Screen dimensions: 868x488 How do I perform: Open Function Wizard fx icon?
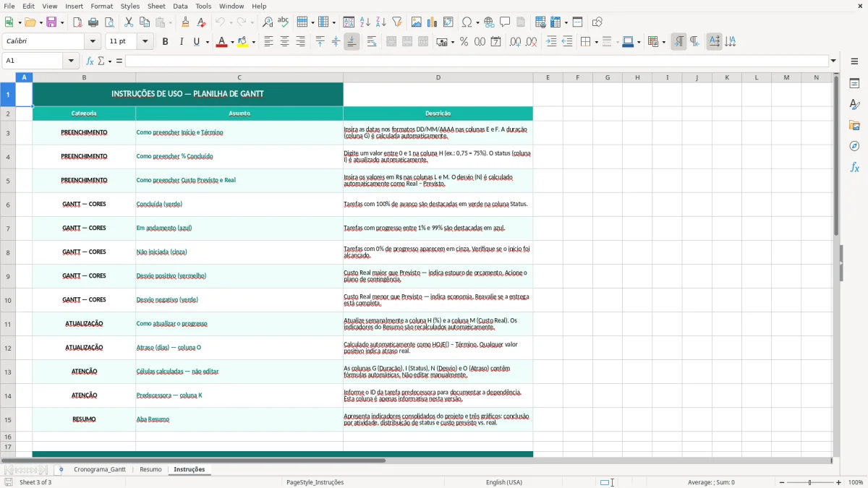(x=90, y=61)
